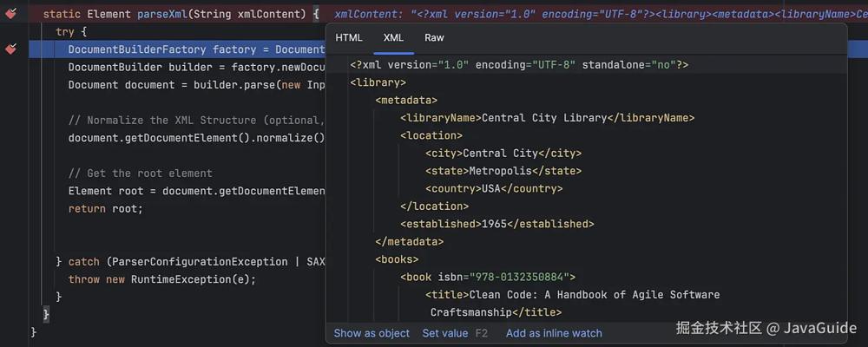
Task: Select the XML tab in the viewer
Action: coord(393,37)
